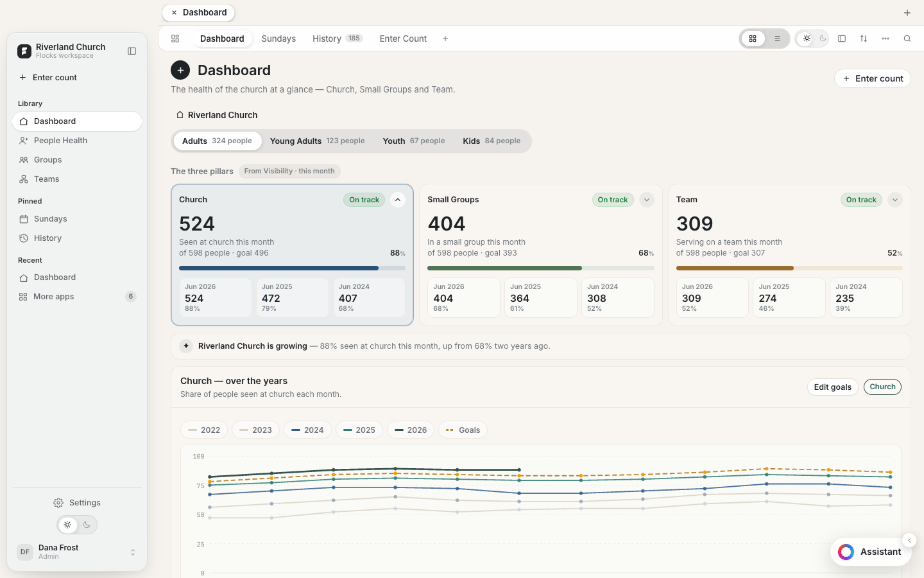The height and width of the screenshot is (578, 924).
Task: Click the Church progress bar at 88%
Action: (x=292, y=268)
